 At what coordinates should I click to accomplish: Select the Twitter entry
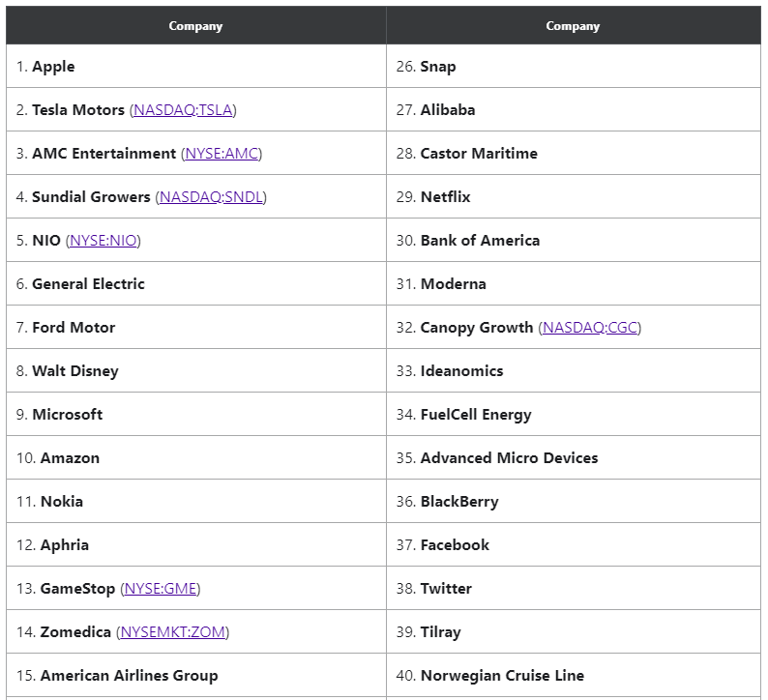[446, 589]
